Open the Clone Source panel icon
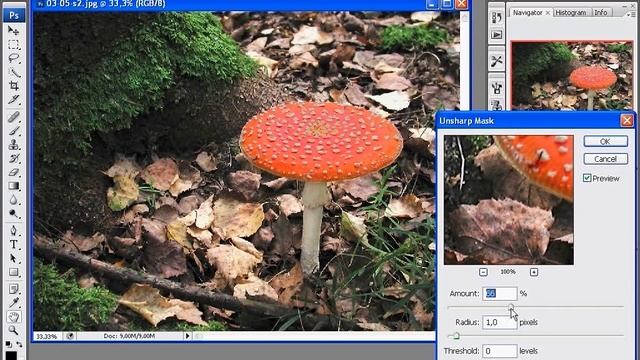Image resolution: width=640 pixels, height=360 pixels. point(496,105)
